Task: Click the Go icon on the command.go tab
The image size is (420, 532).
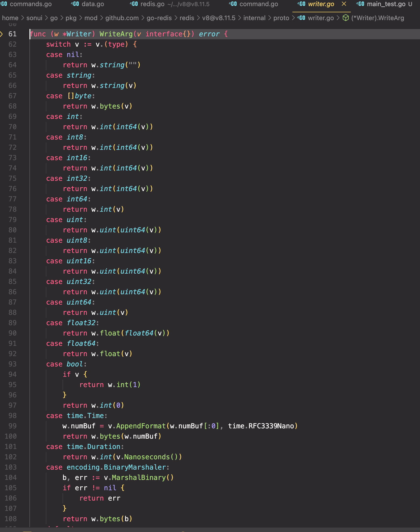Action: pos(233,4)
